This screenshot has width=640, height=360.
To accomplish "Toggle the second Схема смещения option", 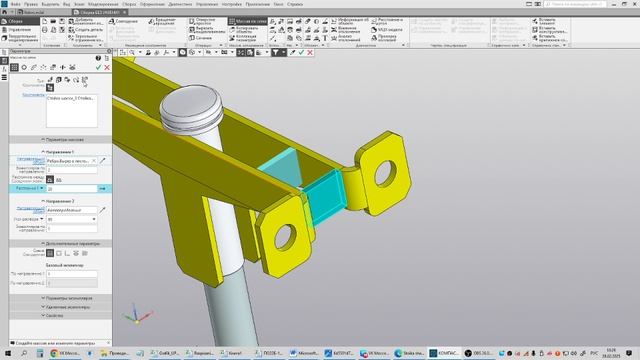I will [59, 253].
